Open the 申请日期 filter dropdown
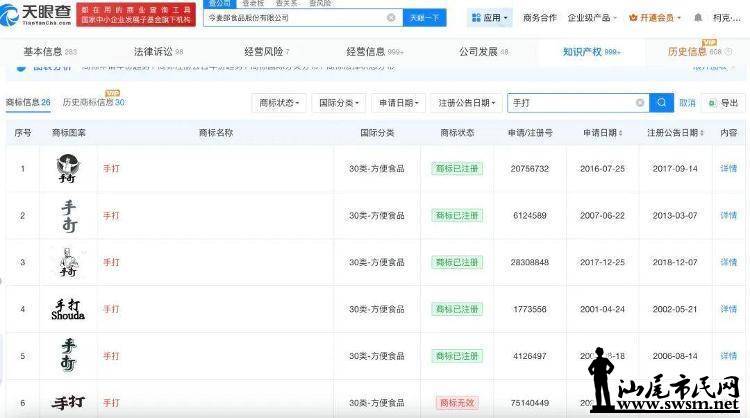The image size is (750, 418). [399, 103]
